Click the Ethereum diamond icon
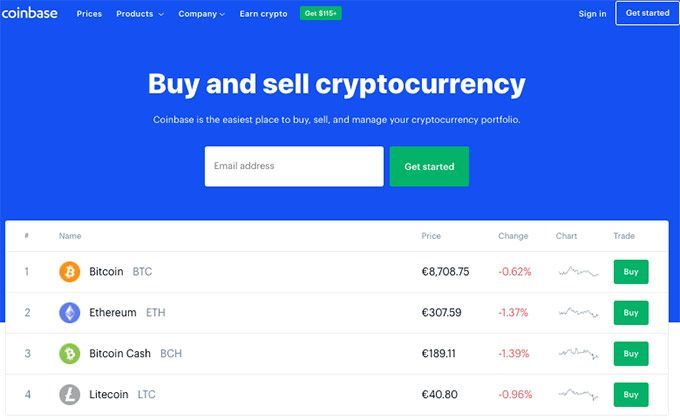680x420 pixels. tap(69, 313)
